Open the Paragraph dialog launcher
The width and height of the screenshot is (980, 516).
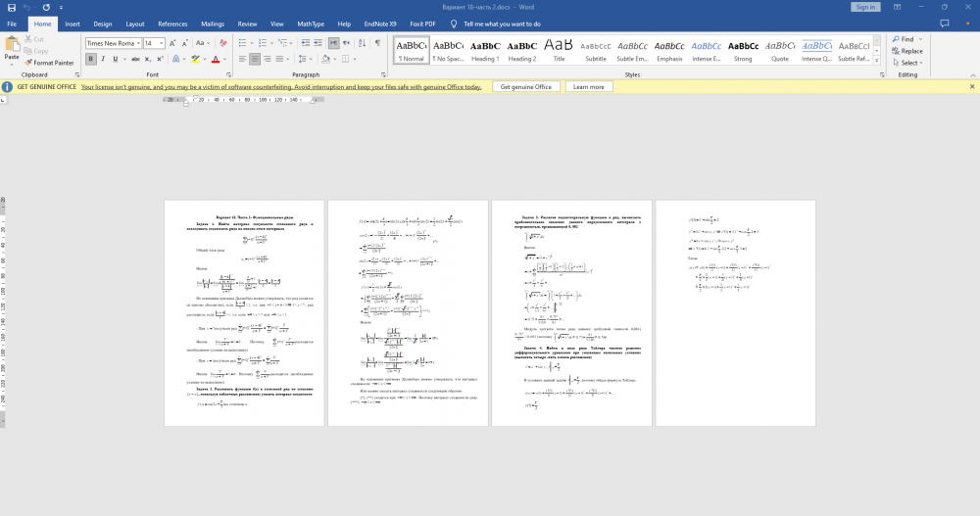383,74
